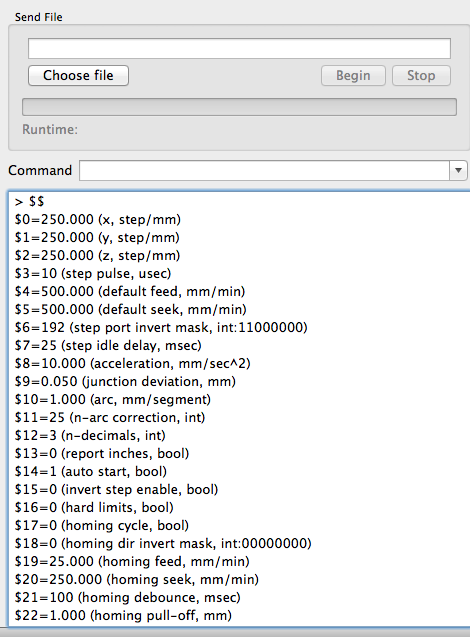Viewport: 470px width, 637px height.
Task: Select the $12=3 n-decimals line
Action: point(90,436)
